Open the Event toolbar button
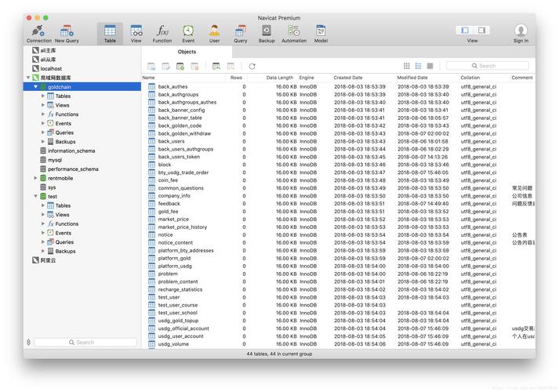Image resolution: width=559 pixels, height=392 pixels. tap(188, 34)
